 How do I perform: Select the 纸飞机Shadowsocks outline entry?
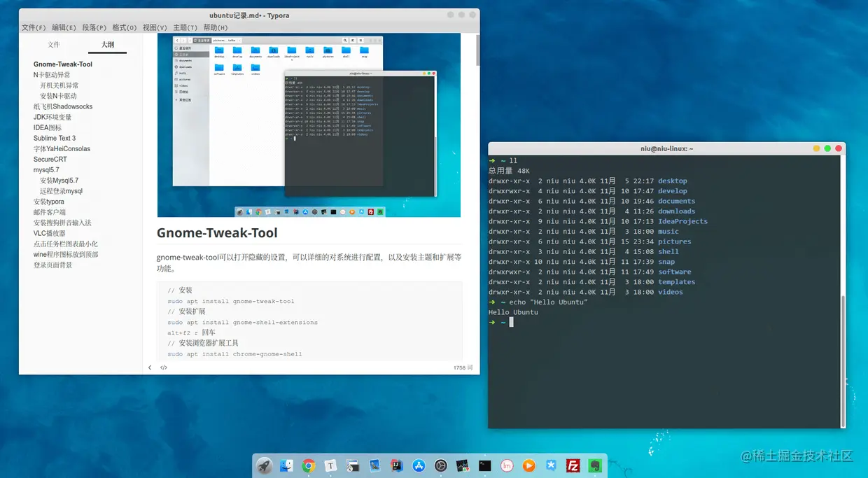click(x=63, y=106)
